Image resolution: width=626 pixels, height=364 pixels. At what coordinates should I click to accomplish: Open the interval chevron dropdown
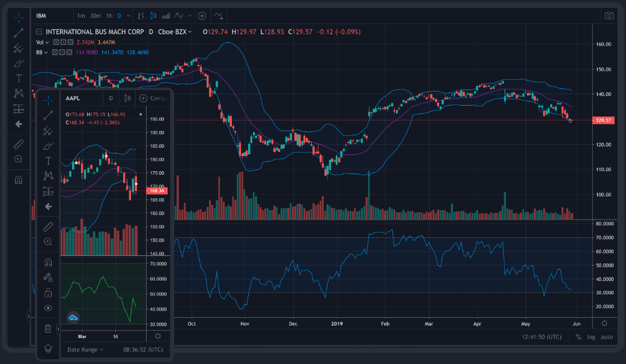(x=128, y=16)
